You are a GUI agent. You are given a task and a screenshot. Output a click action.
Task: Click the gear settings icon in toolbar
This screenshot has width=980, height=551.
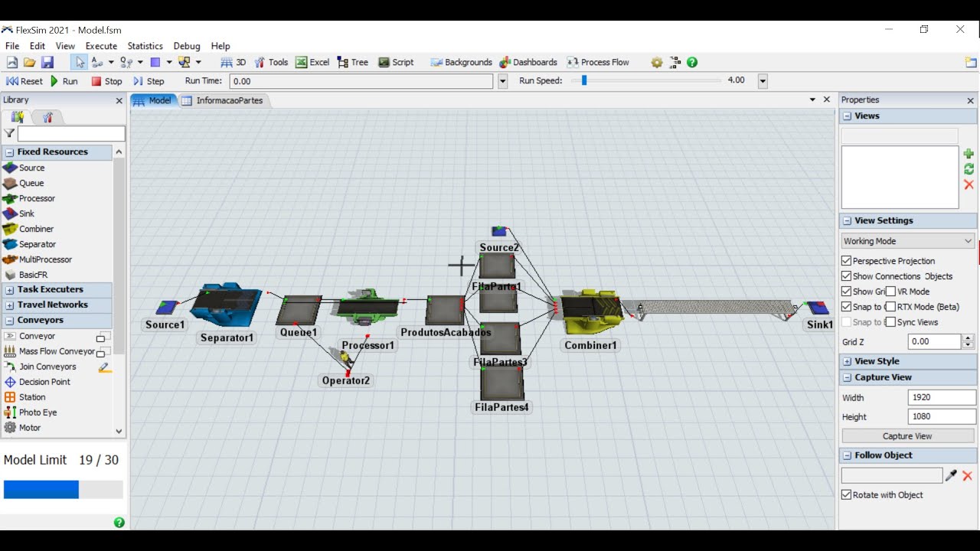[657, 63]
